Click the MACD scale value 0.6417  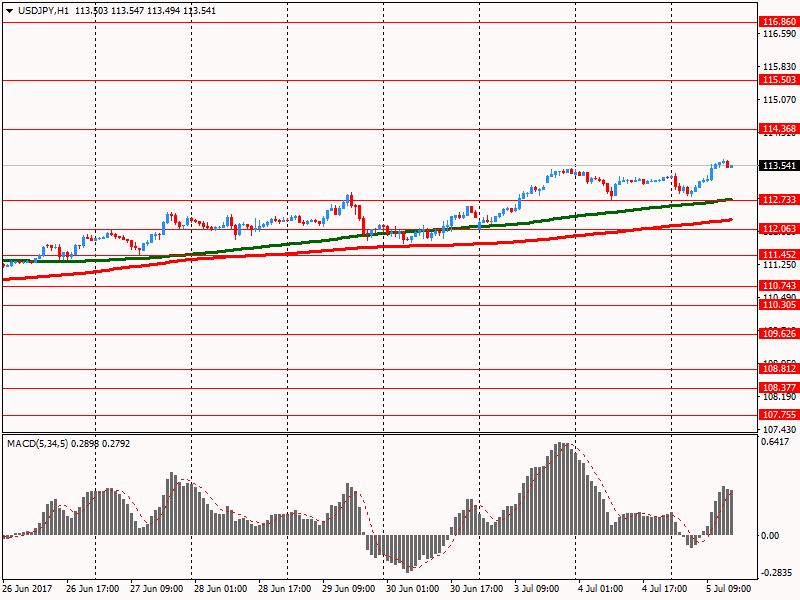click(x=775, y=442)
